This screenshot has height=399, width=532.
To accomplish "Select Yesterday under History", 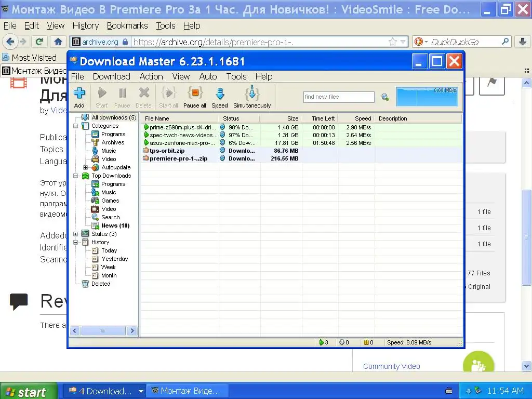I will (114, 259).
